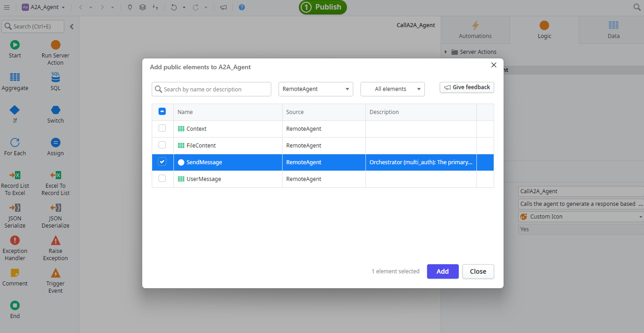Click the stacked layers toolbar icon
The width and height of the screenshot is (644, 333).
[143, 7]
